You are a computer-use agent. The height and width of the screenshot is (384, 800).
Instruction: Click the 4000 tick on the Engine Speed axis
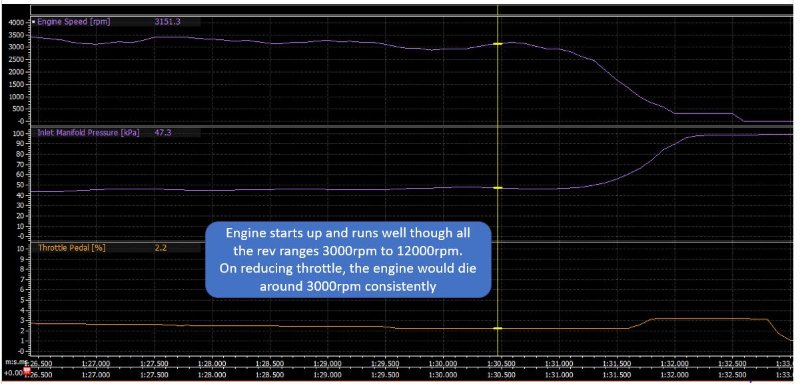[16, 22]
